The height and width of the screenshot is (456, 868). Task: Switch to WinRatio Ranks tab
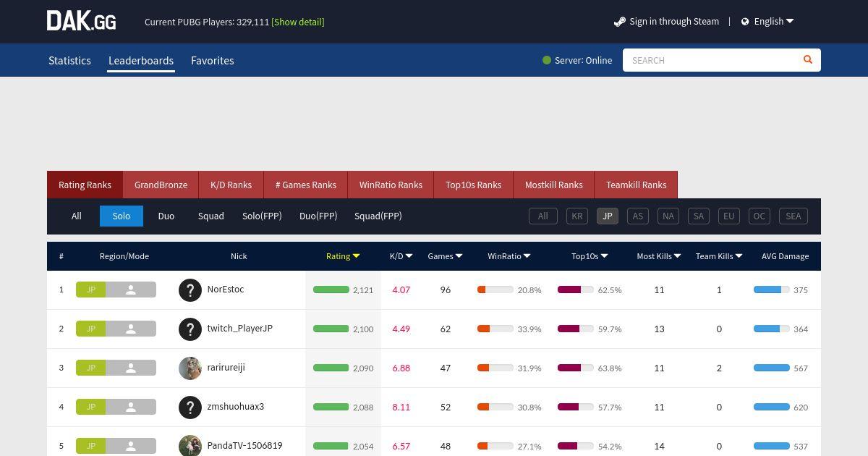(x=391, y=185)
